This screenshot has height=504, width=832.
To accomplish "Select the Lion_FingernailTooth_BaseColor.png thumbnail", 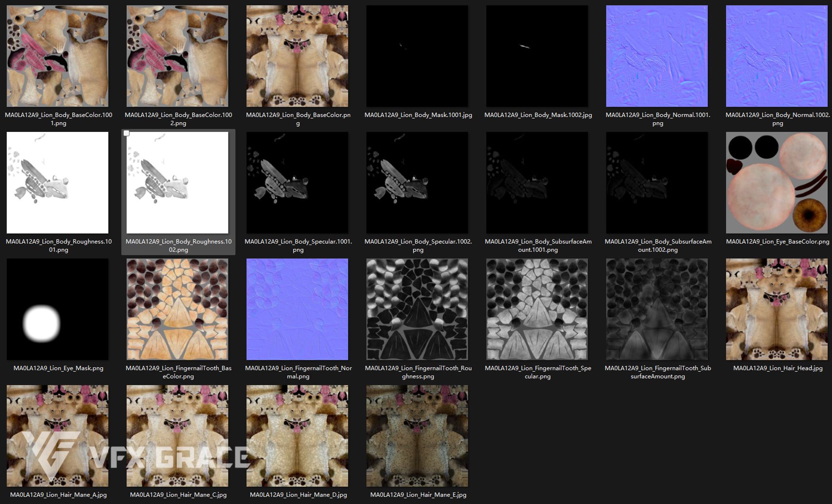I will (177, 309).
